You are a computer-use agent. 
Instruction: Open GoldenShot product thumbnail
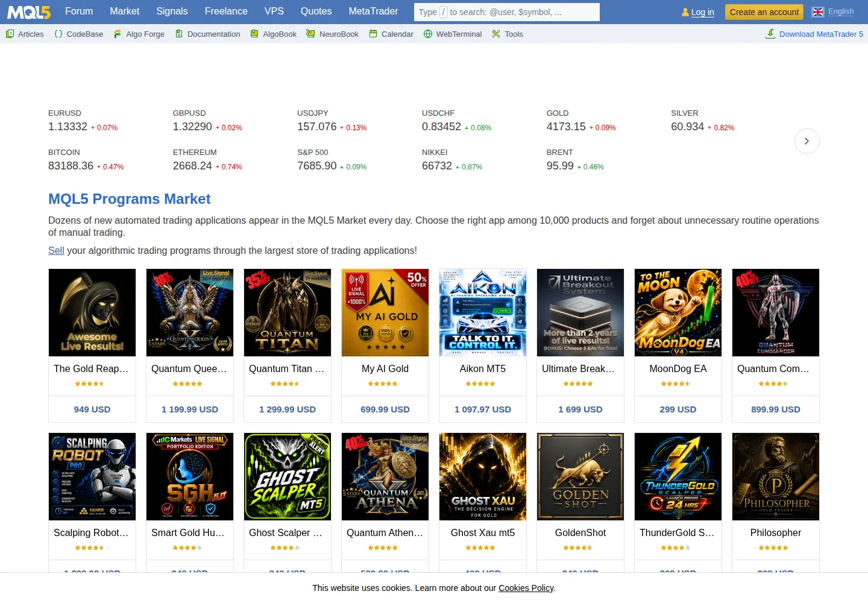coord(580,476)
